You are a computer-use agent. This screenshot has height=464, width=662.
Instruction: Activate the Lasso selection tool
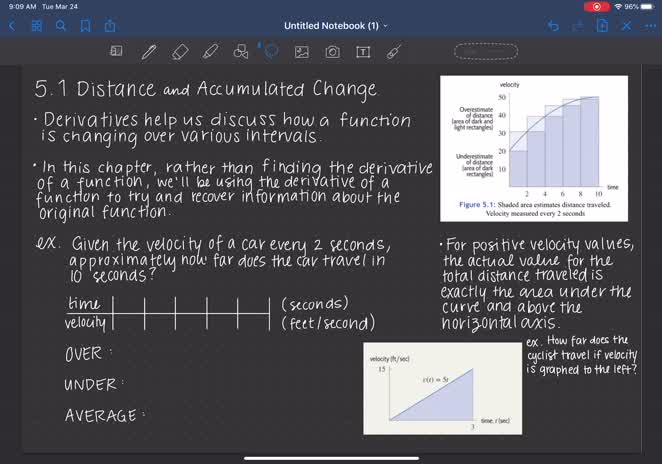coord(270,50)
